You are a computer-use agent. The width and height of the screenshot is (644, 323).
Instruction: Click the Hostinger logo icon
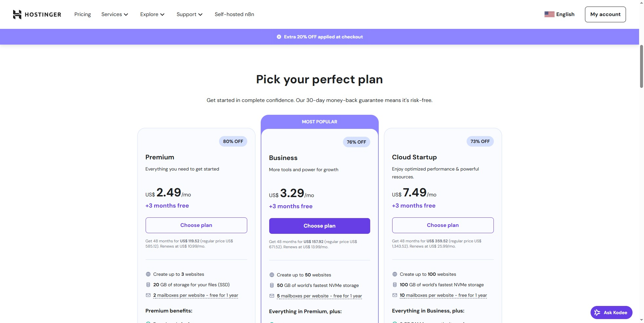pyautogui.click(x=17, y=14)
